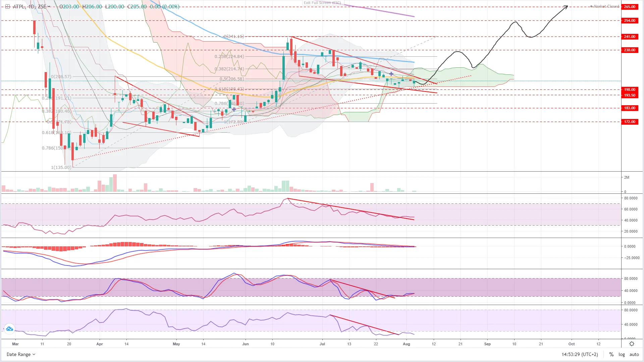Image resolution: width=644 pixels, height=362 pixels.
Task: Click the 241.00 price level label
Action: pos(630,37)
